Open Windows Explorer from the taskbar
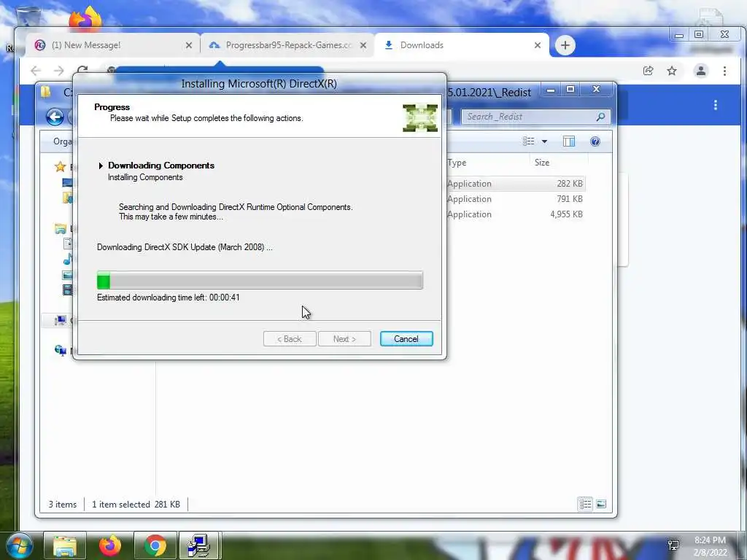747x560 pixels. click(x=65, y=545)
